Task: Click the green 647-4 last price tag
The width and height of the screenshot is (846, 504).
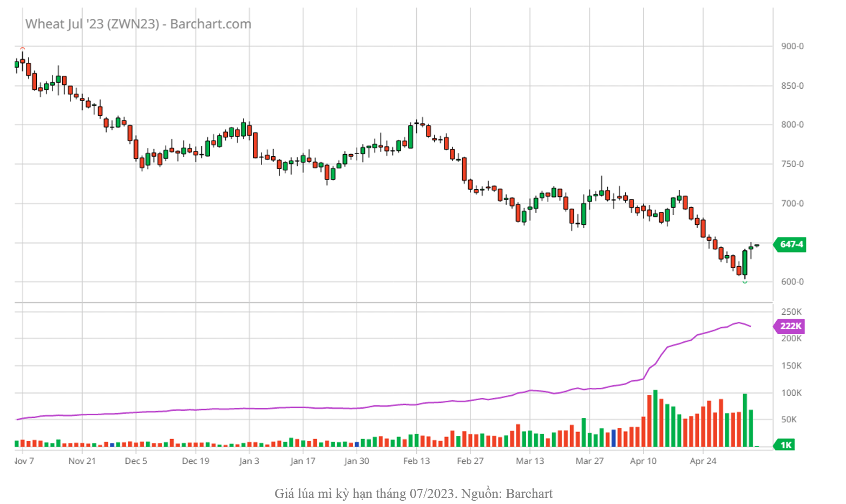Action: 790,244
